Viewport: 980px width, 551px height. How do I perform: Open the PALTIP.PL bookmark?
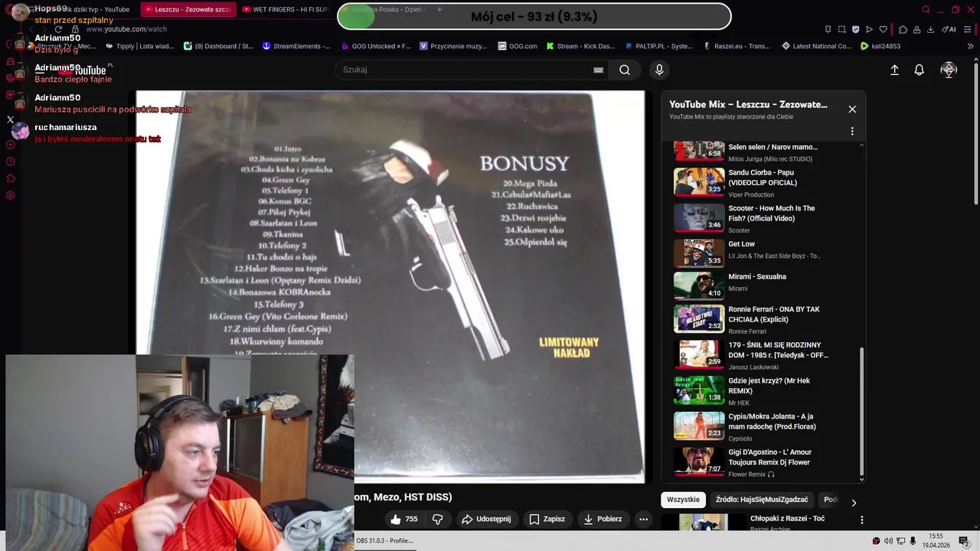(x=658, y=46)
